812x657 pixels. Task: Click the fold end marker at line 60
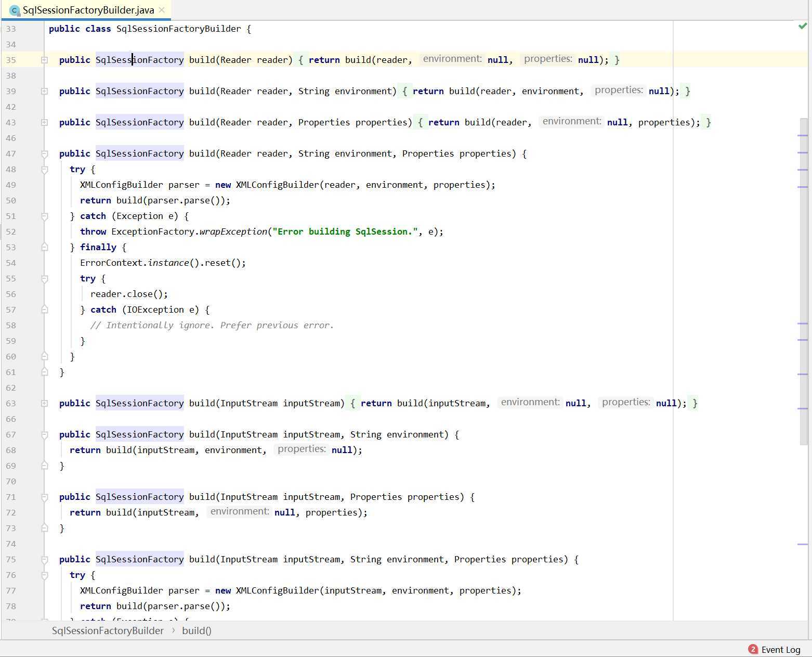(x=44, y=356)
